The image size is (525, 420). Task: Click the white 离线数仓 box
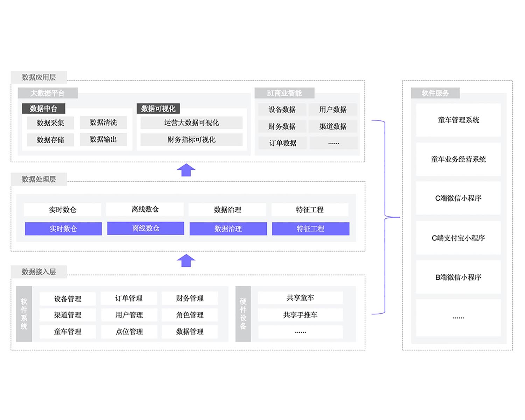(145, 209)
